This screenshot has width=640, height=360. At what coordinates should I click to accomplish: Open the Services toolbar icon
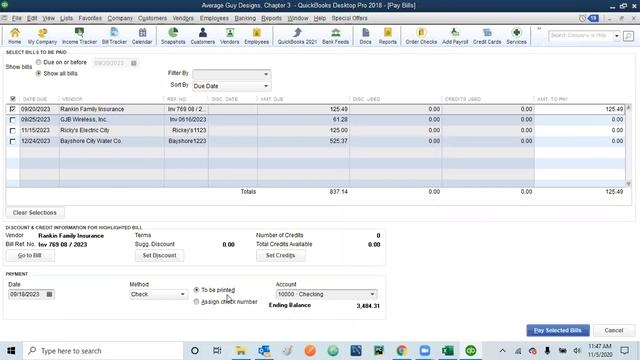(516, 36)
